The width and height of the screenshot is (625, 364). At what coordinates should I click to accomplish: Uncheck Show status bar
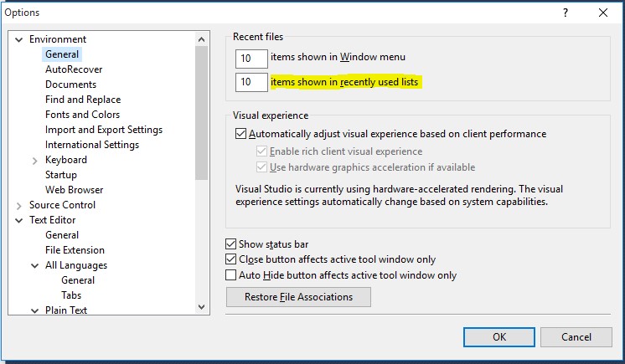[230, 244]
